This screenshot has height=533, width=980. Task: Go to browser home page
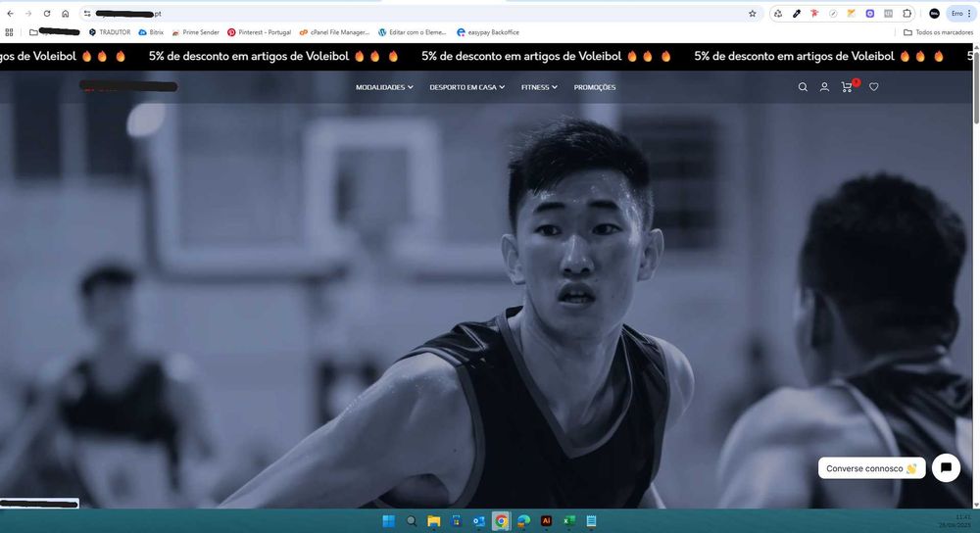65,13
